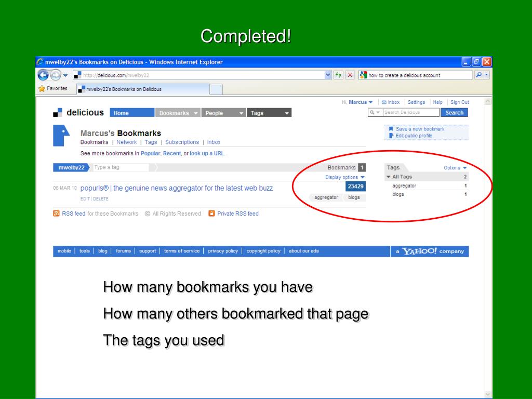
Task: Click the aggregator tag on the bookmark
Action: click(326, 197)
